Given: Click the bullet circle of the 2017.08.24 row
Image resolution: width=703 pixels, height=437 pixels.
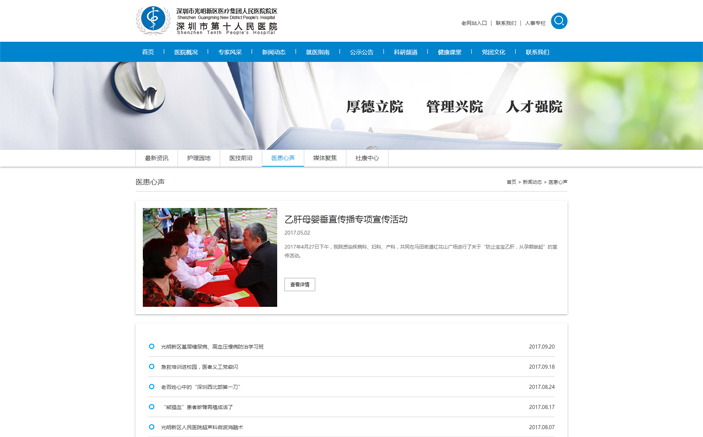Looking at the screenshot, I should click(x=152, y=387).
